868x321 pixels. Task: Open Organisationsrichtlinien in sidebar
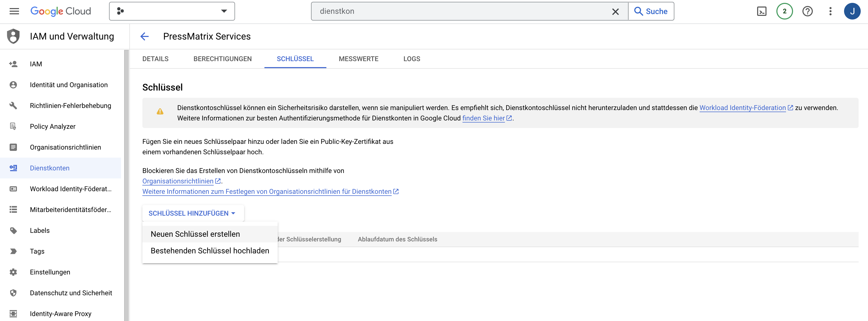[61, 147]
